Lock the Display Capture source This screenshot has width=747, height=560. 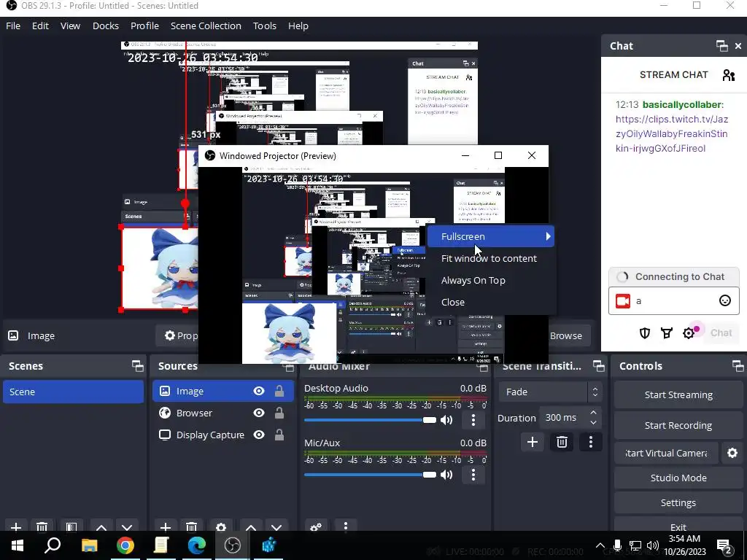point(279,435)
